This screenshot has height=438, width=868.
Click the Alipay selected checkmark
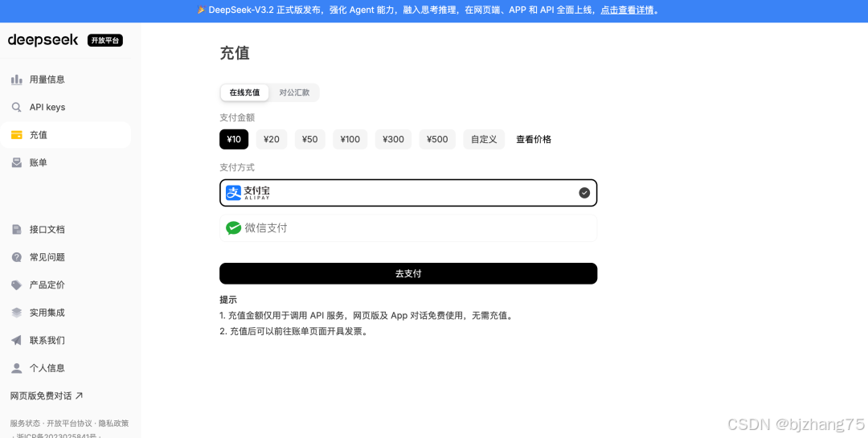[584, 193]
